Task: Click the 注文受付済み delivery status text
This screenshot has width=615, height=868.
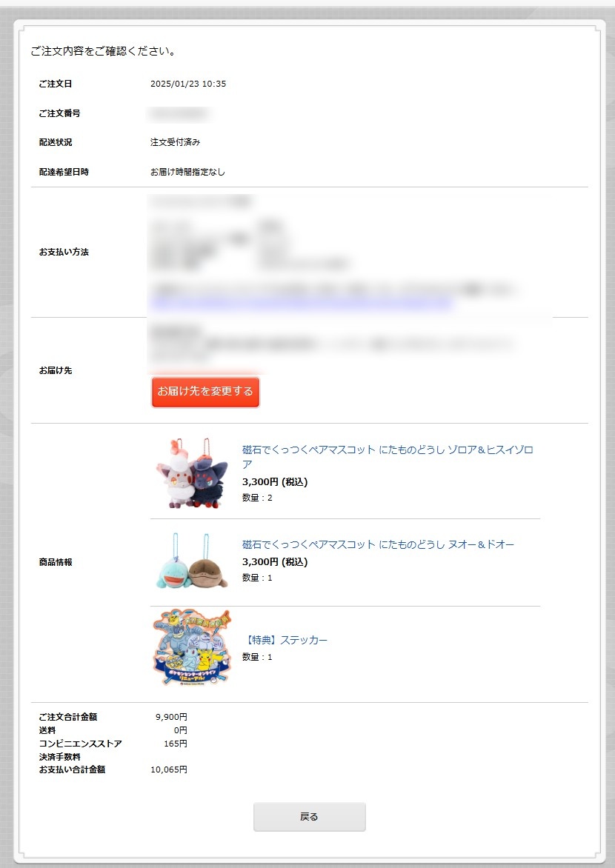Action: tap(175, 142)
